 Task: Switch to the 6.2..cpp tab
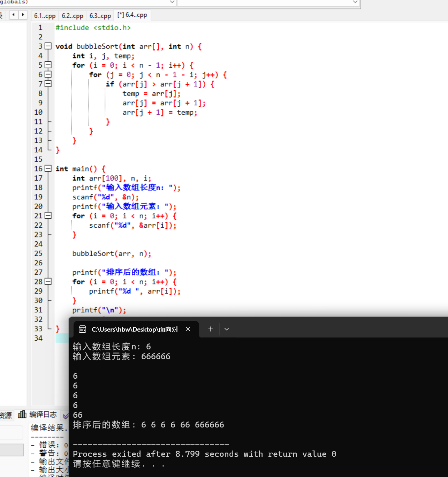point(73,16)
